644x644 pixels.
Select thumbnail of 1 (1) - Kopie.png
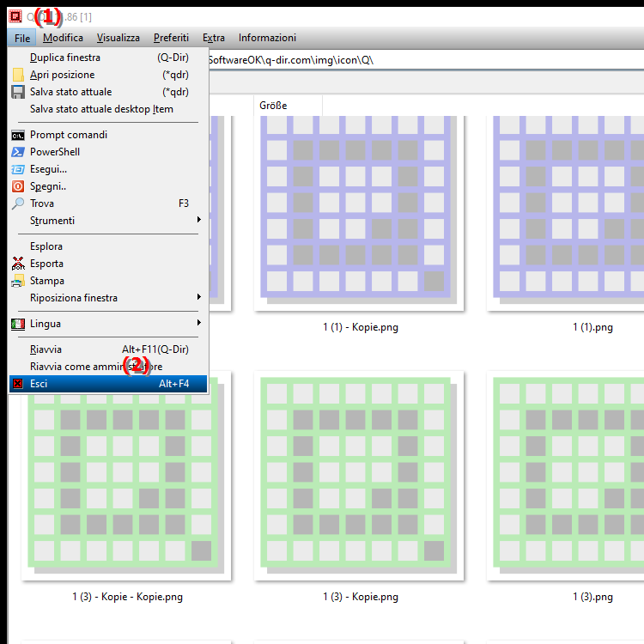click(x=359, y=213)
